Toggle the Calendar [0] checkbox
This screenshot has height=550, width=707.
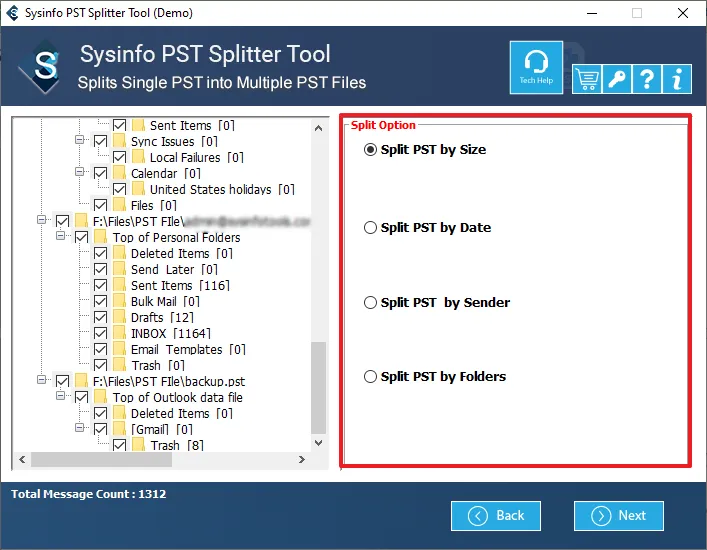point(101,173)
